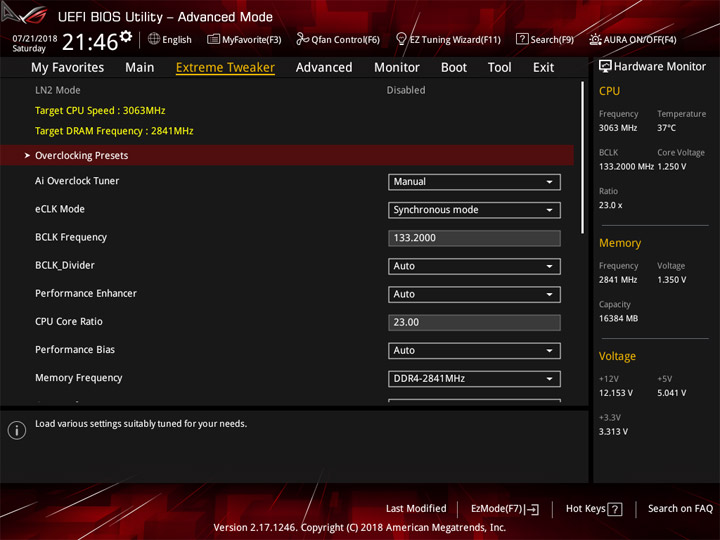Image resolution: width=720 pixels, height=540 pixels.
Task: Switch to My Favorites tab
Action: 68,68
